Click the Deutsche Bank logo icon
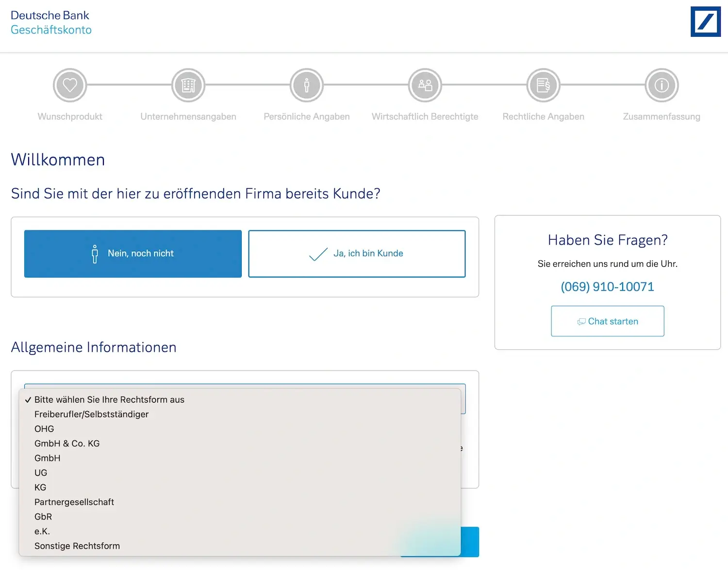This screenshot has width=728, height=570. pos(706,21)
